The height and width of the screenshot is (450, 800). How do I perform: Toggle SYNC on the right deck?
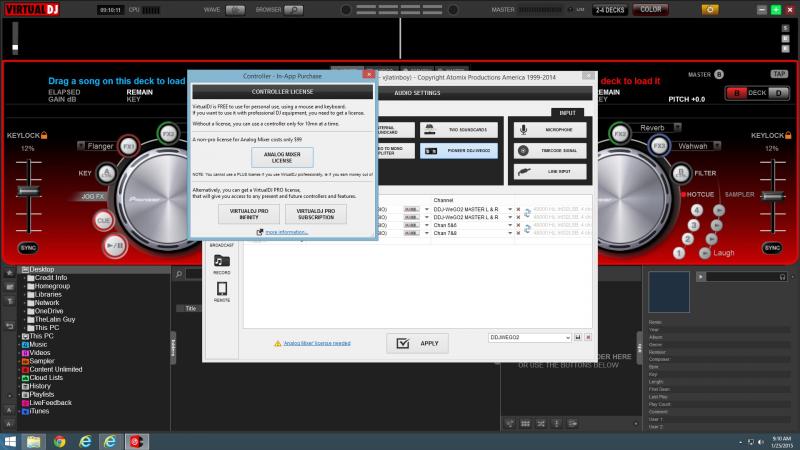pyautogui.click(x=772, y=247)
